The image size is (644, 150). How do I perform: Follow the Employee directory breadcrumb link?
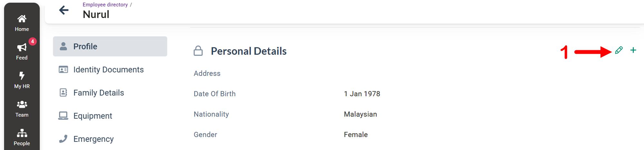tap(105, 5)
